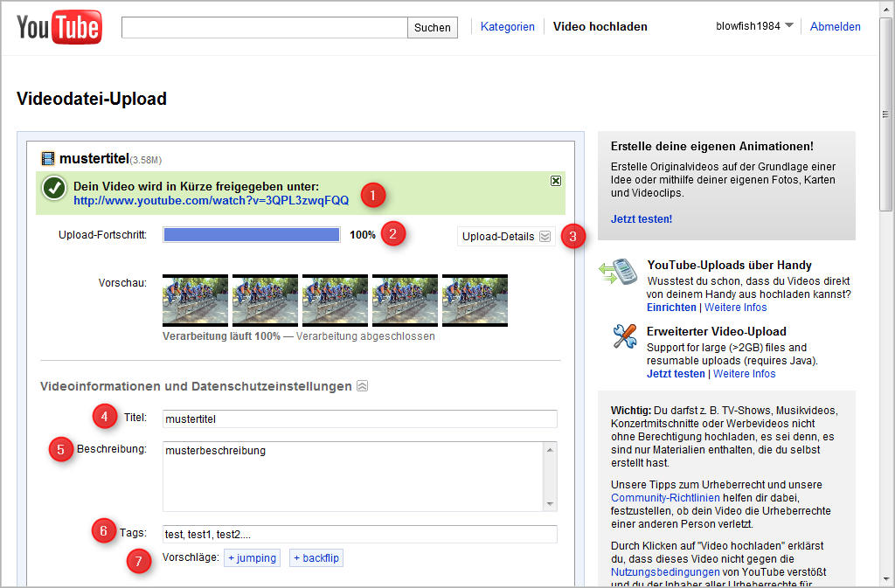Click the film strip icon beside mustertitel

[x=48, y=158]
